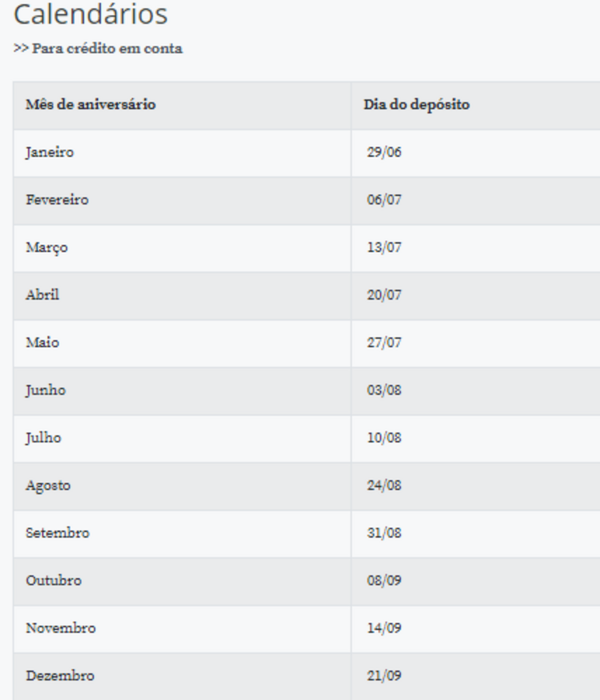
Task: Select the 06/07 deposit date
Action: (384, 200)
